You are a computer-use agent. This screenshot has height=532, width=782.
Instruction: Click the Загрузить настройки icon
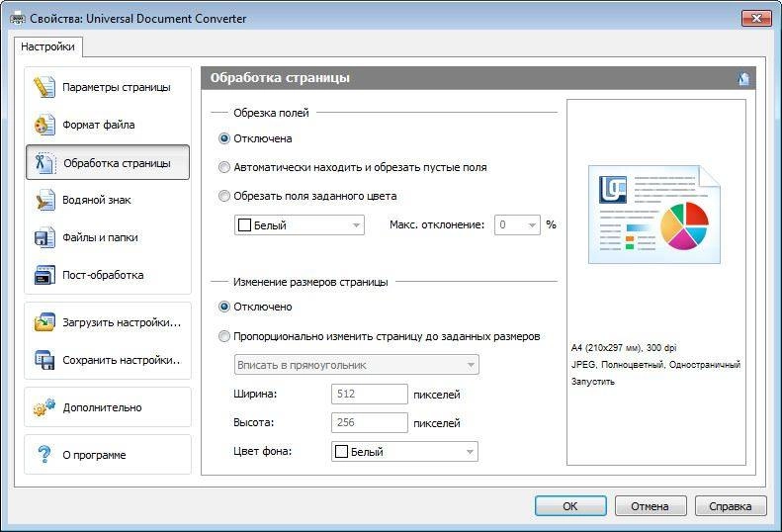(x=44, y=322)
